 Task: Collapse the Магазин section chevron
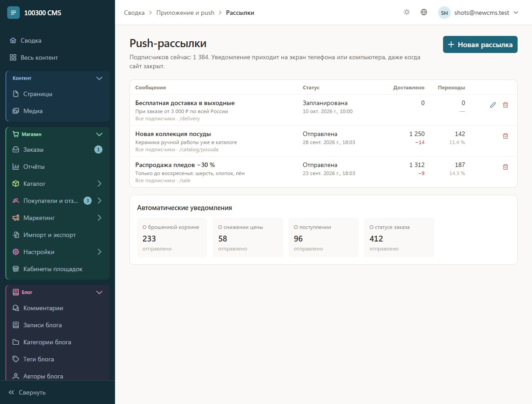tap(99, 134)
